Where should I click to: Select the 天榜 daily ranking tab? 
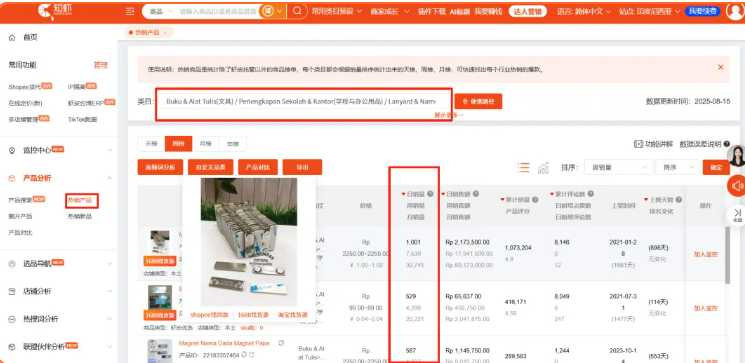pos(151,143)
